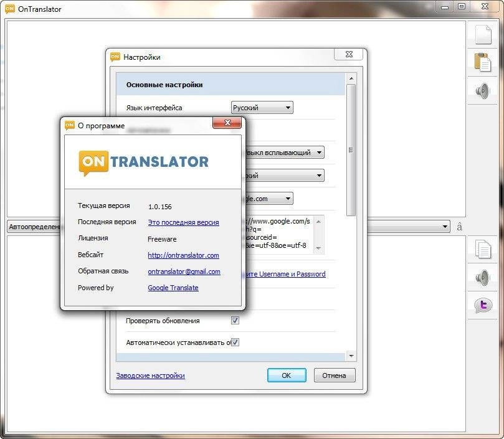Click the Отмена button in Настройки
Viewport: 504px width, 439px height.
pos(335,375)
